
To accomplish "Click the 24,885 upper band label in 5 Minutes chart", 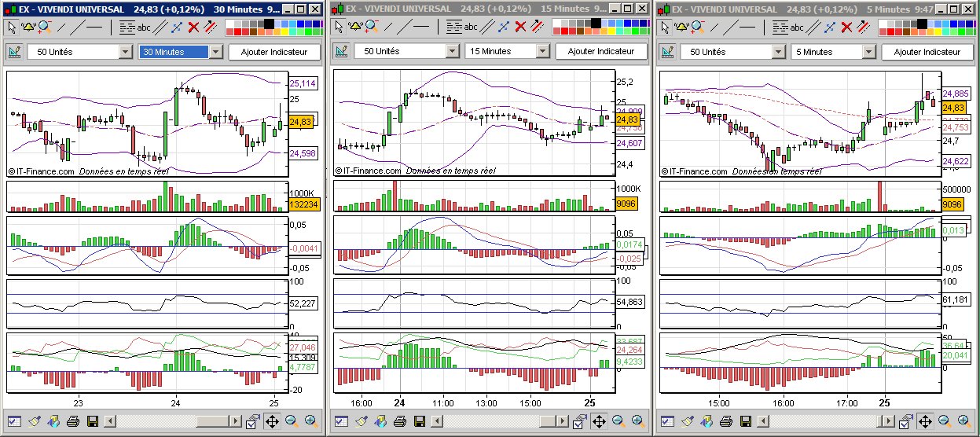I will (x=956, y=93).
